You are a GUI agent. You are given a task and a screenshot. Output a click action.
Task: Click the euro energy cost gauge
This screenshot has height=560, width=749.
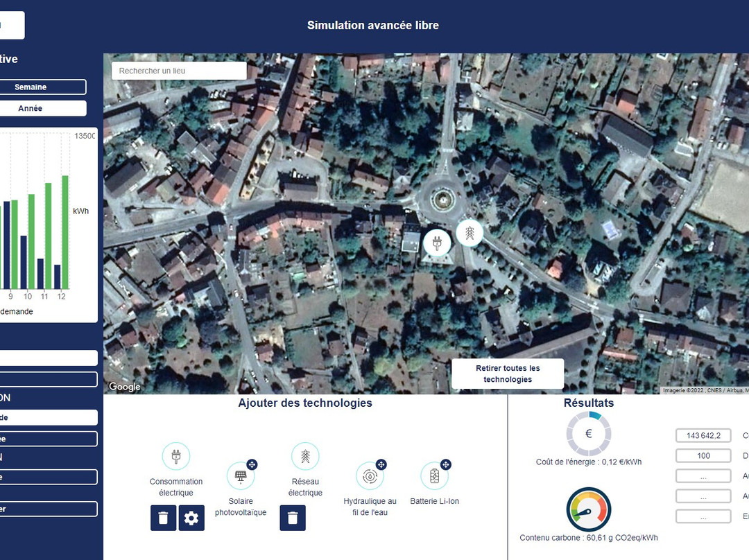[x=589, y=433]
